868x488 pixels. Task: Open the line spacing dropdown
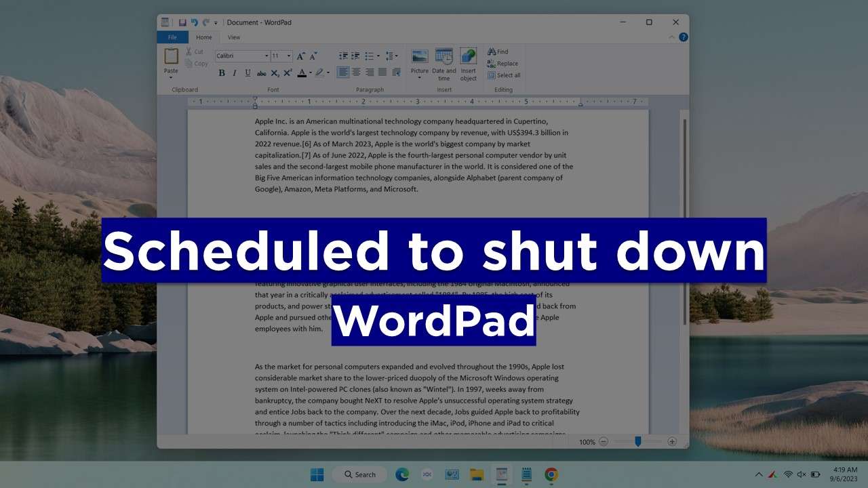[391, 56]
